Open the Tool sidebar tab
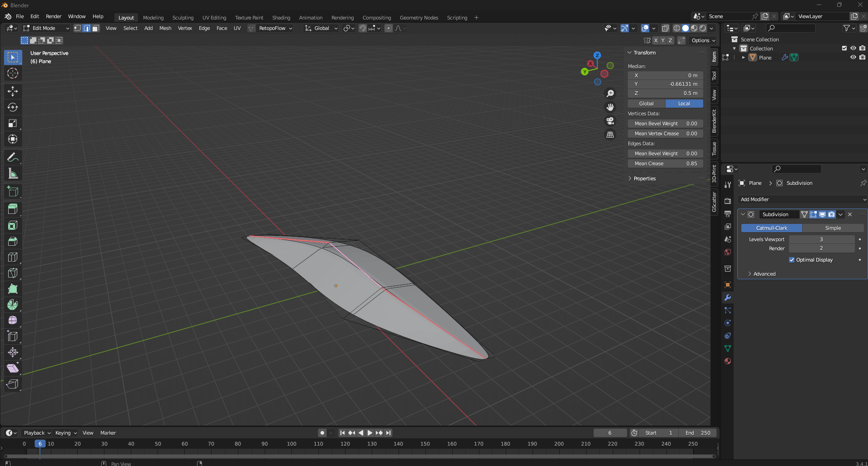 (x=714, y=76)
